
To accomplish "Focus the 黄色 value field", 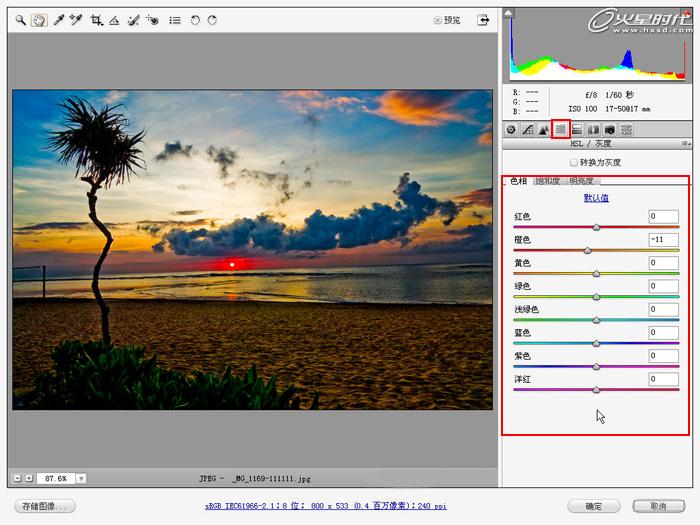I will click(663, 263).
